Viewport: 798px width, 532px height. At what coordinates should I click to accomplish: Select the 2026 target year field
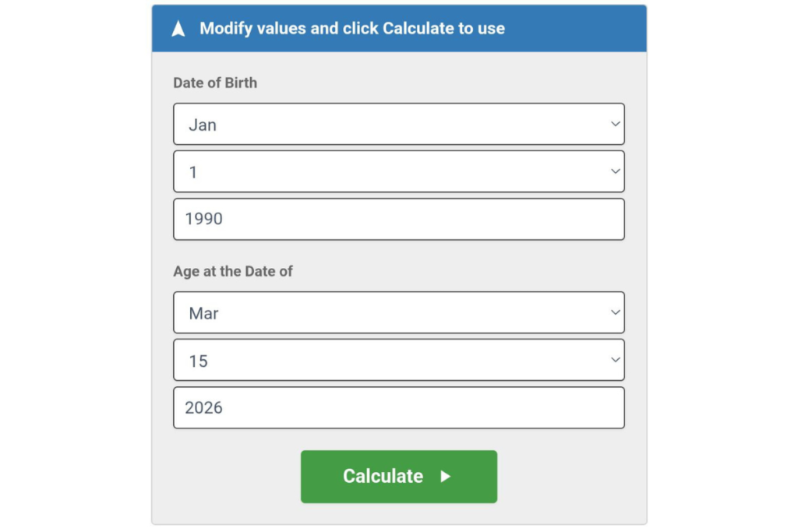point(399,407)
